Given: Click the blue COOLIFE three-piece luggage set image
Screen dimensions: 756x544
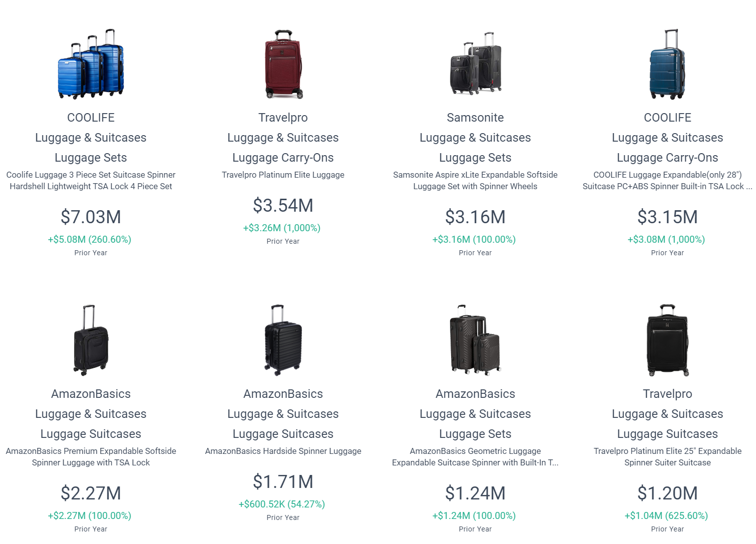Looking at the screenshot, I should coord(91,64).
